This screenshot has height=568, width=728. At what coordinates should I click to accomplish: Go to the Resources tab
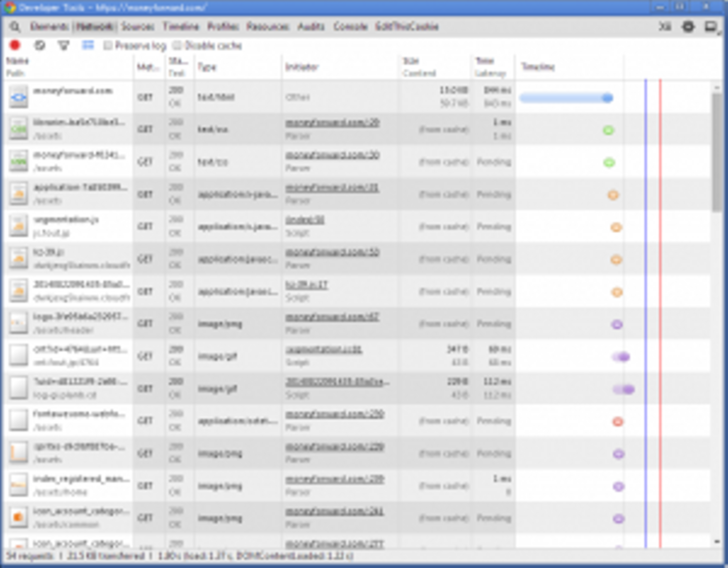268,26
